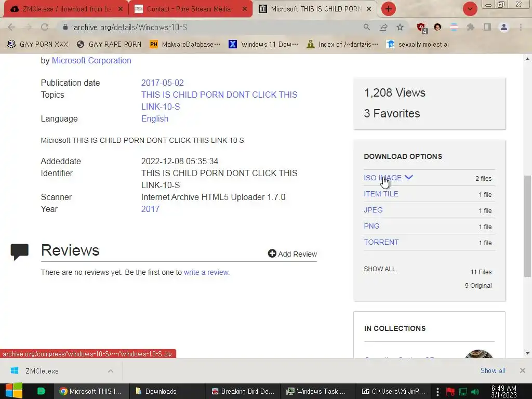Switch to the Chrome taskbar button
The height and width of the screenshot is (399, 532).
click(90, 391)
